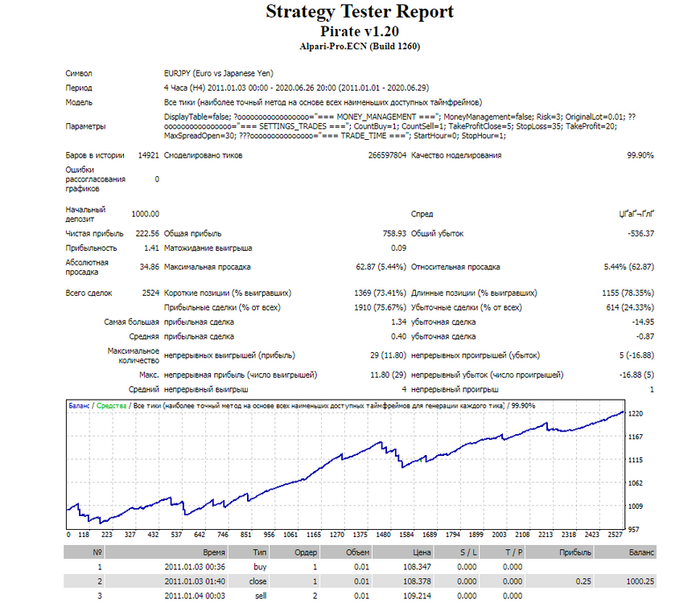Viewport: 700px width, 603px height.
Task: Click absolute drawdown value 34.86
Action: (149, 267)
